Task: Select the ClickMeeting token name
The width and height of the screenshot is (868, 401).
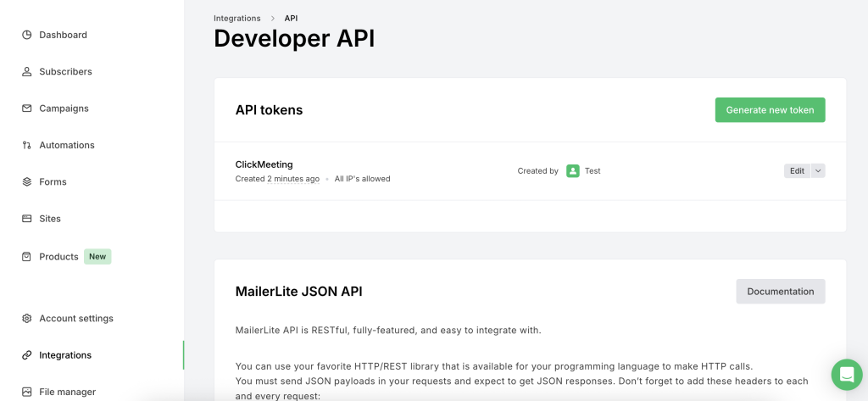Action: click(x=264, y=164)
